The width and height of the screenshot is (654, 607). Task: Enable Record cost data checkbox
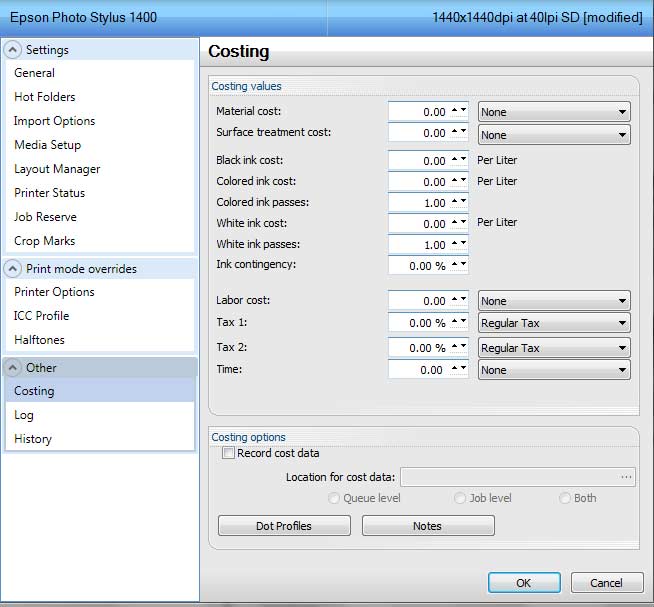click(228, 453)
